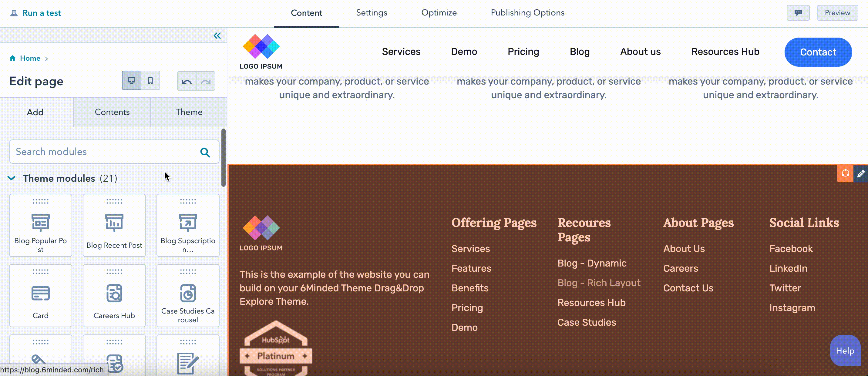Image resolution: width=868 pixels, height=376 pixels.
Task: Switch to desktop preview mode
Action: click(x=131, y=81)
